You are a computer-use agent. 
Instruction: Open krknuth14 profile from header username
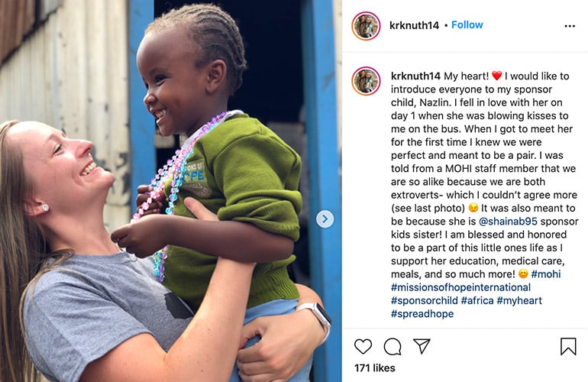414,25
